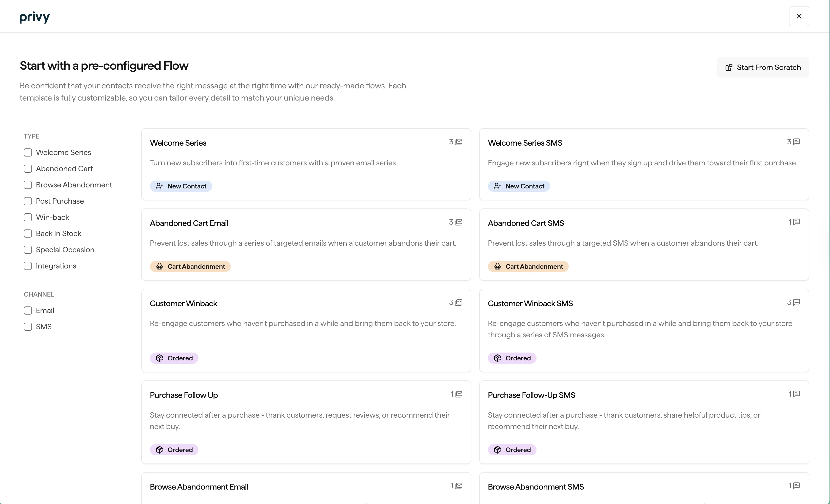Click the cart icon in Abandoned Cart Email tag
This screenshot has height=504, width=830.
tap(160, 266)
